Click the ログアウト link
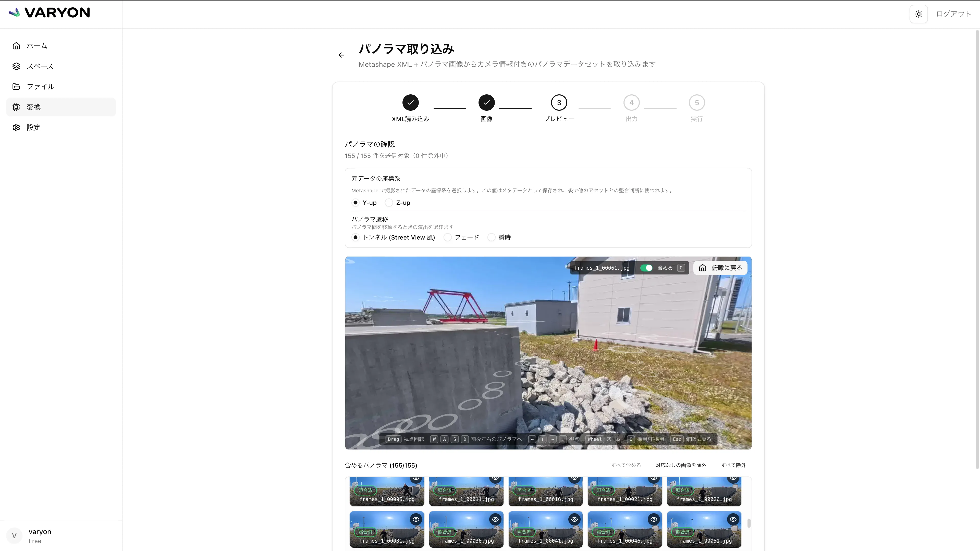This screenshot has height=551, width=980. [953, 14]
